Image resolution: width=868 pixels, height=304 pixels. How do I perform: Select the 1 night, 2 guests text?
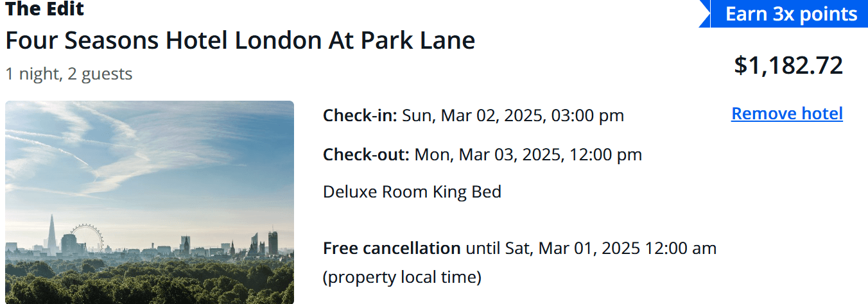69,74
